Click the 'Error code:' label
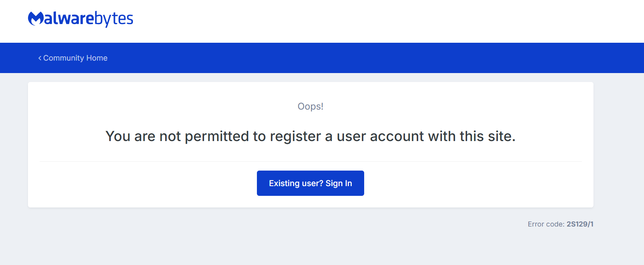Viewport: 644px width, 265px height. [546, 224]
